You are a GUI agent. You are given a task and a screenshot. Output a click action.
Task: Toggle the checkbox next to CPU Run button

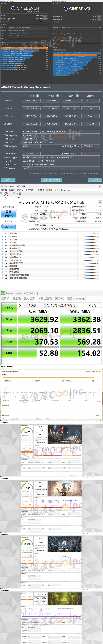coord(48,15)
